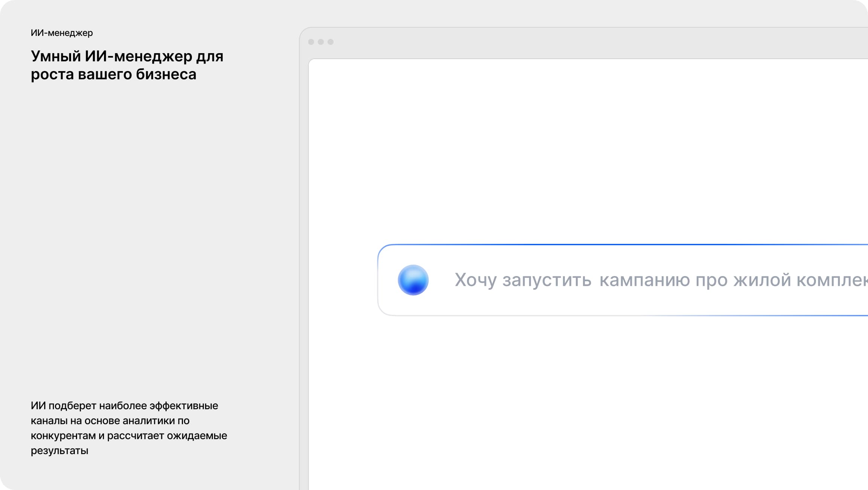
Task: Click the rightmost gray dot on the window bar
Action: [x=330, y=42]
